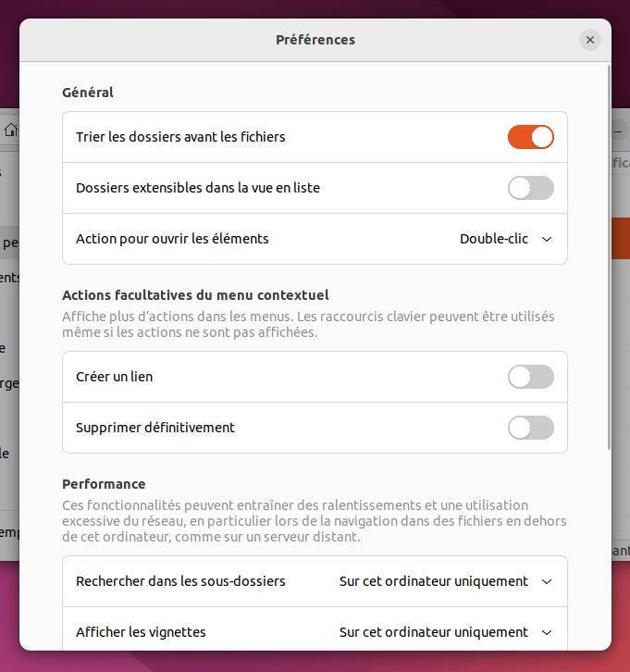
Task: Turn on the Créer un lien switch
Action: coord(531,377)
